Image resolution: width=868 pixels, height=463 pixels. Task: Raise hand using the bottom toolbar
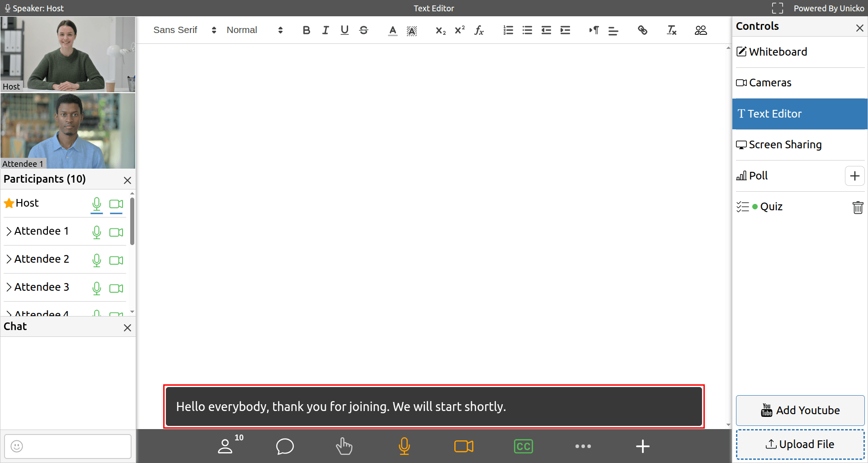point(344,446)
